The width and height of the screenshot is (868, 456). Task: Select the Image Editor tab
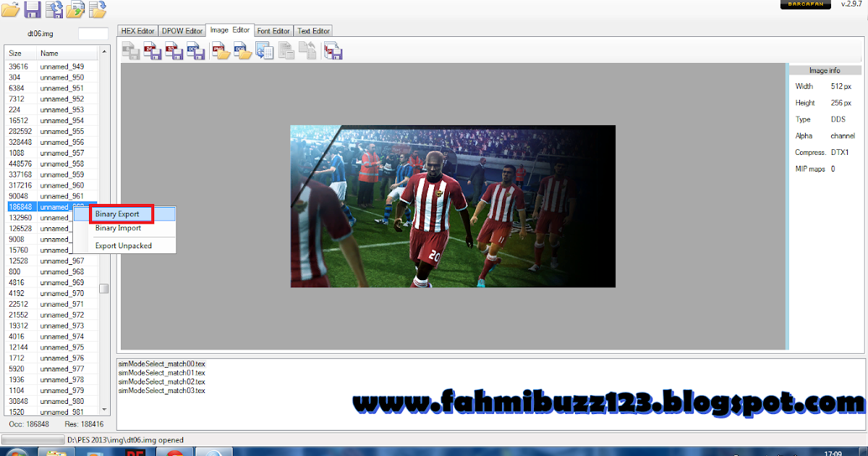pos(230,30)
